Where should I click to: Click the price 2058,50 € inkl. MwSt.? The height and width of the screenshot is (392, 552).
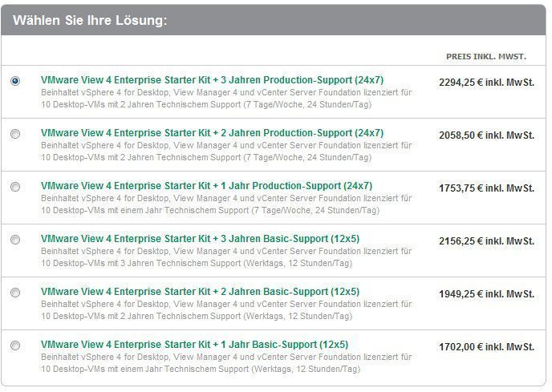tap(486, 135)
